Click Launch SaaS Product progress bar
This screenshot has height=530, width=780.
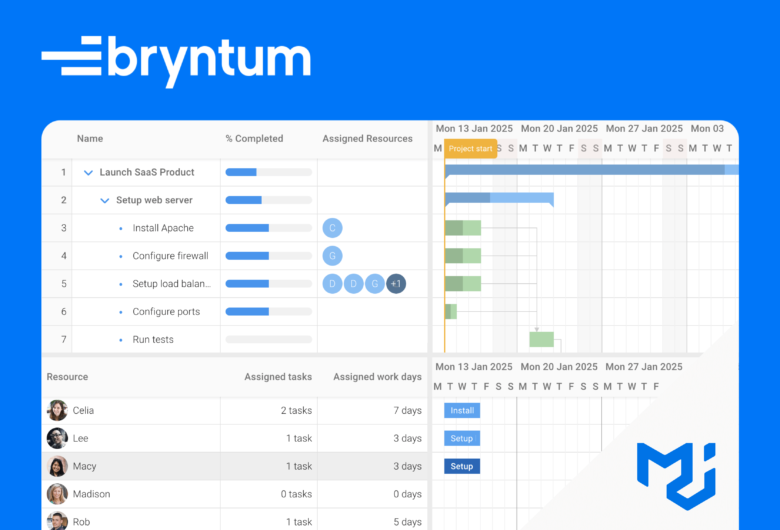(269, 172)
